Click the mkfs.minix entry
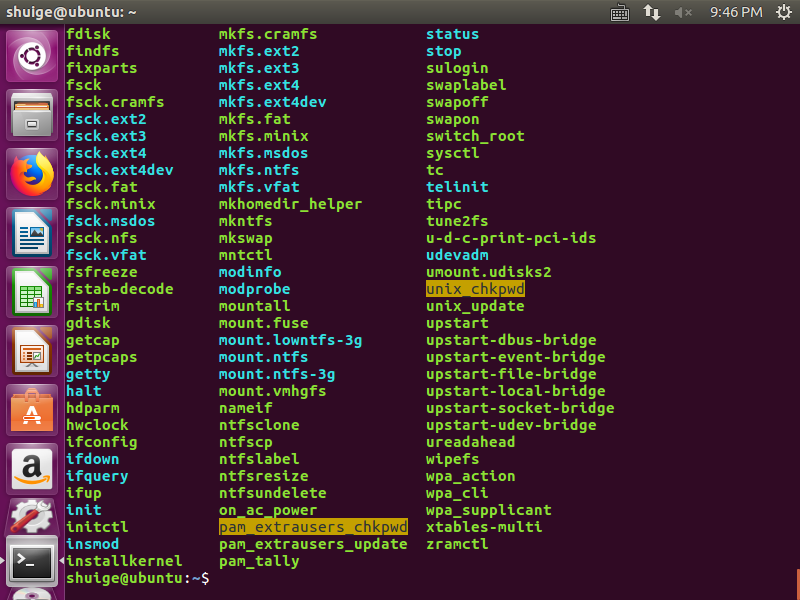The height and width of the screenshot is (600, 800). click(264, 136)
